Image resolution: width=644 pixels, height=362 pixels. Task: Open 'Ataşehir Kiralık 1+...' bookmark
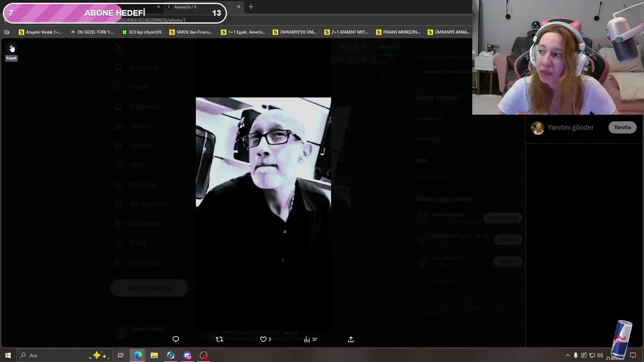click(x=40, y=32)
